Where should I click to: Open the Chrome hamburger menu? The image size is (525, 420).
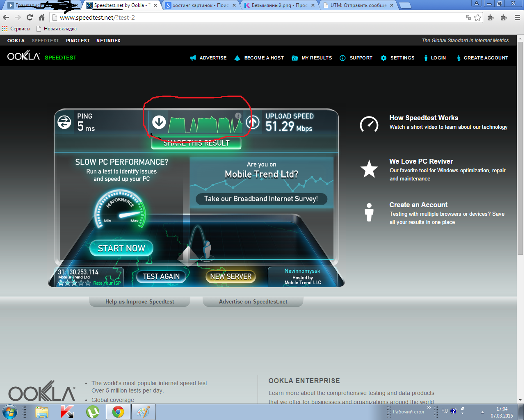(x=517, y=17)
